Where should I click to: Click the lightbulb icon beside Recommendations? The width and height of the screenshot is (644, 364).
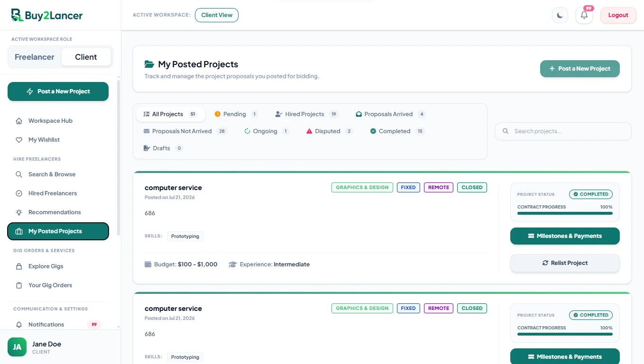coord(19,212)
